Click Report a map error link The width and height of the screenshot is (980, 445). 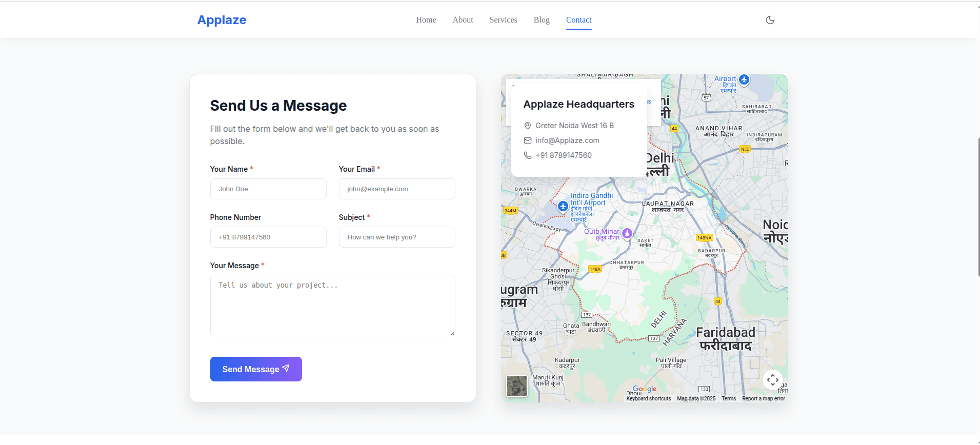point(763,399)
